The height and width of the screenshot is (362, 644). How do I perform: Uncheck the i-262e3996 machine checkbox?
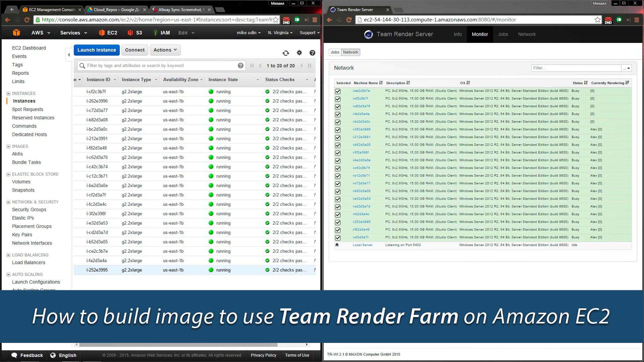[x=338, y=130]
